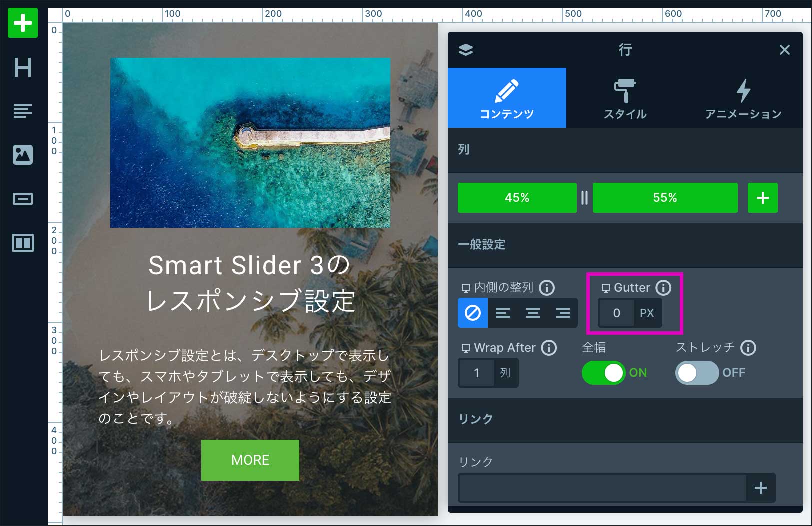Add a new column with plus button
812x526 pixels.
click(762, 198)
